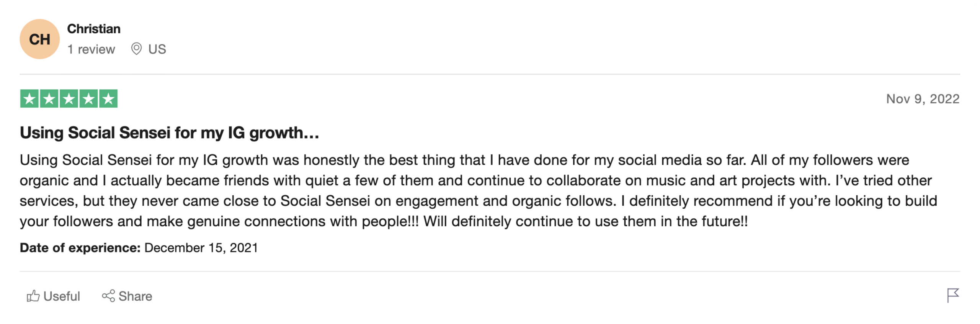Click the 'Date of experience' label
This screenshot has width=980, height=324.
pyautogui.click(x=80, y=248)
